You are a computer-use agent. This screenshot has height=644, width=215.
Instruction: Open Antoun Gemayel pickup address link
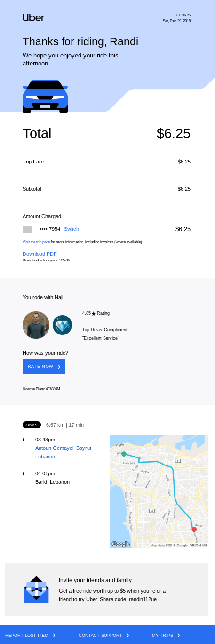[64, 452]
